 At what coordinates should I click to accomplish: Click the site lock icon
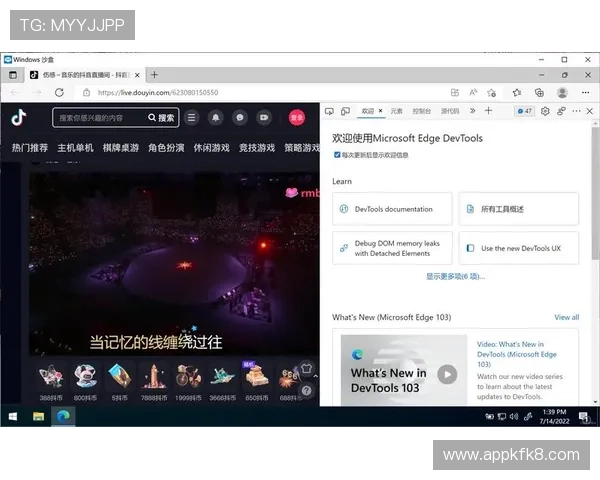point(86,93)
